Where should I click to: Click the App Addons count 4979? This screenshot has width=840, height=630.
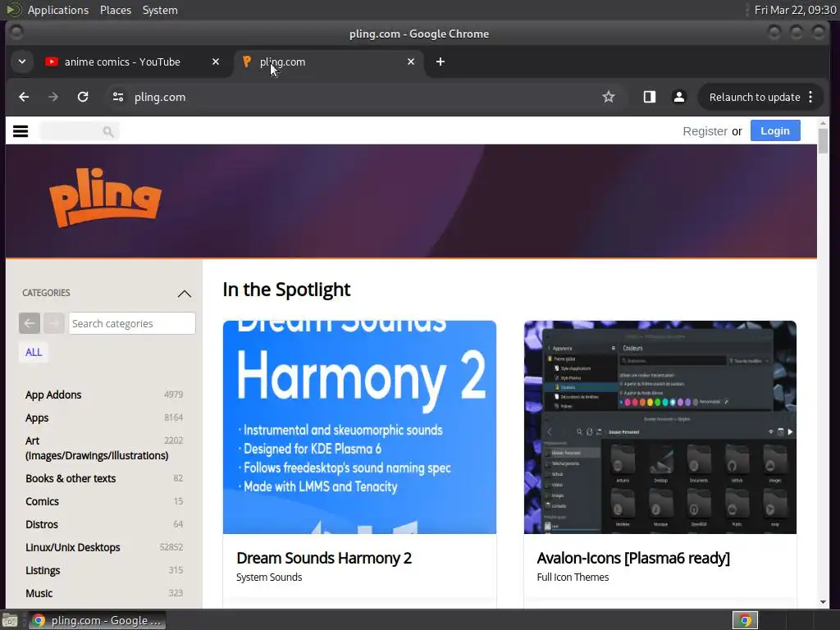174,395
